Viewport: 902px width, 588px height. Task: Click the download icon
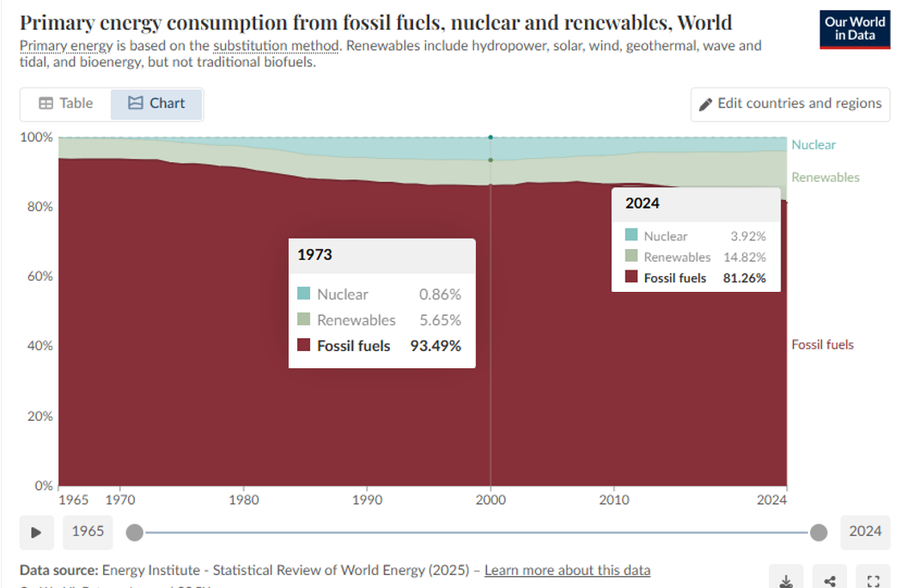point(785,580)
